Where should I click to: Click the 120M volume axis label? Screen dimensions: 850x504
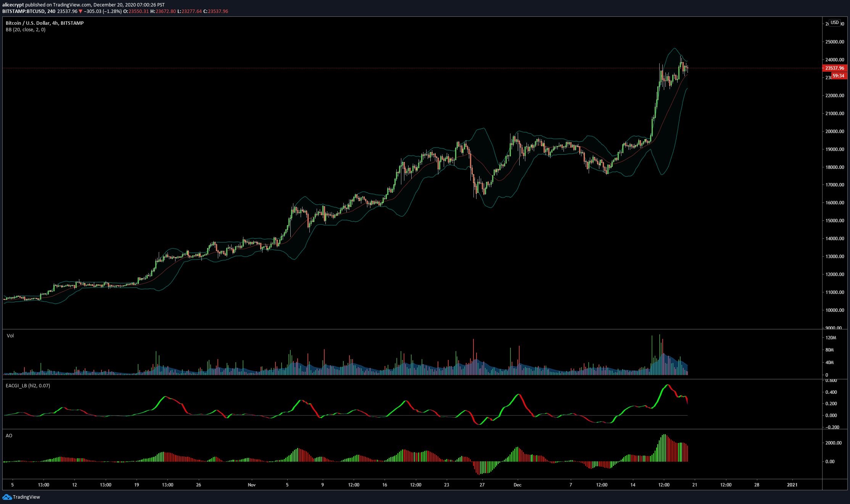[831, 338]
